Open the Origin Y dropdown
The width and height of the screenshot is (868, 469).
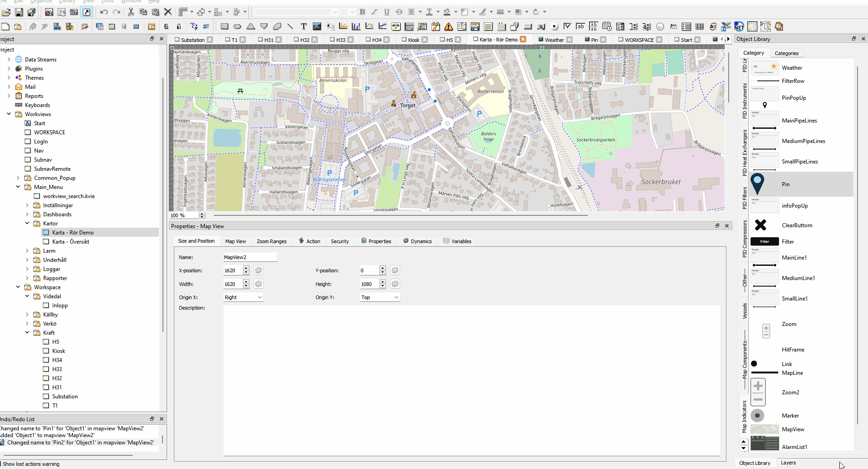tap(380, 297)
